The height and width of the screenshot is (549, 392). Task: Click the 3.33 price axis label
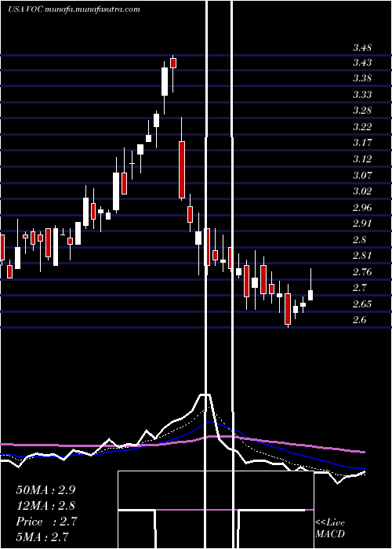tap(362, 95)
